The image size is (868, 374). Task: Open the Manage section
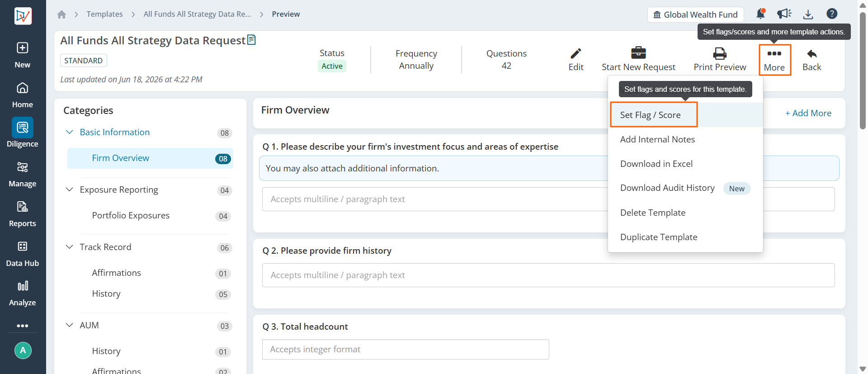pos(23,175)
